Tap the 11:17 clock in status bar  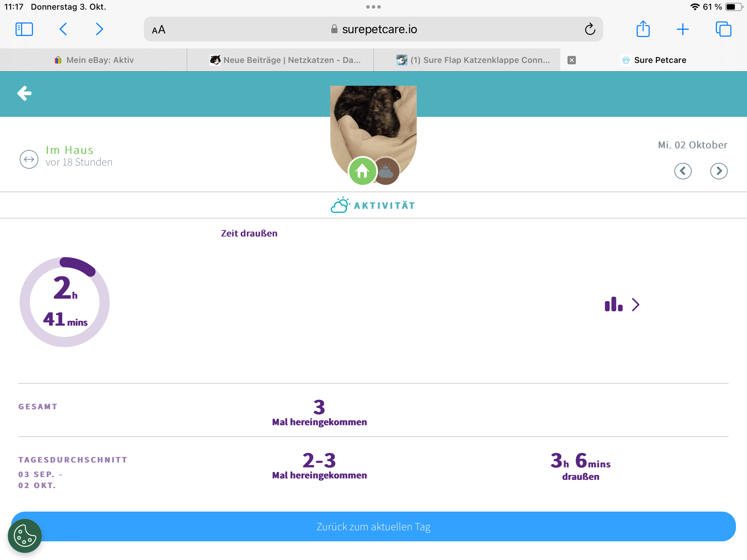(14, 7)
